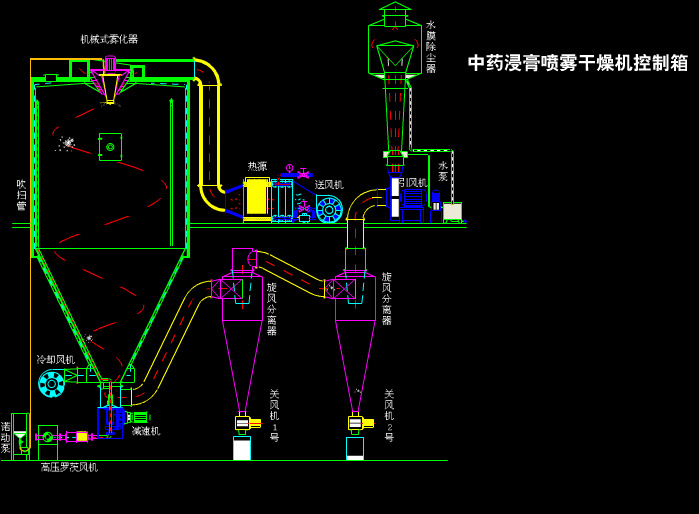Click airlock valve No.2 (关风机2号) yellow symbol

coord(356,423)
